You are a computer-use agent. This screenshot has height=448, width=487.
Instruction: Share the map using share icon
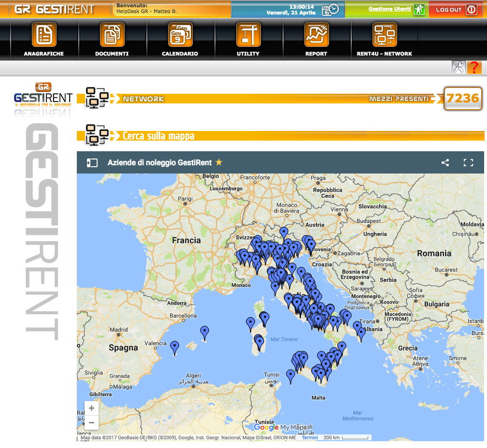pyautogui.click(x=445, y=162)
